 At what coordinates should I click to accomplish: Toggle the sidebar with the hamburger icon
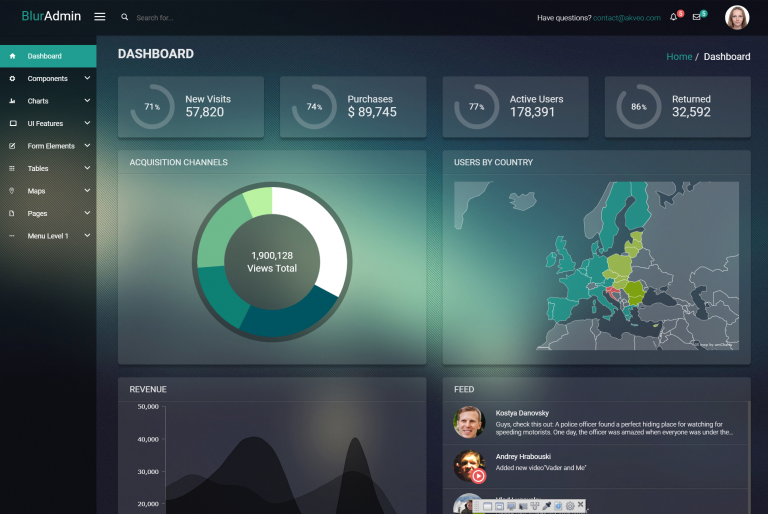pos(100,17)
